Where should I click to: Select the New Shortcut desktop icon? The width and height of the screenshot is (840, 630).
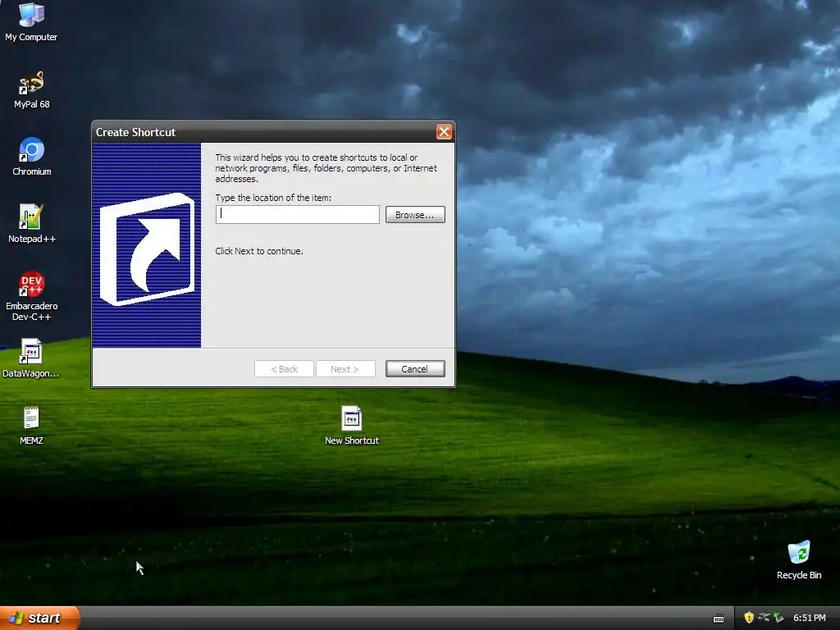[351, 426]
